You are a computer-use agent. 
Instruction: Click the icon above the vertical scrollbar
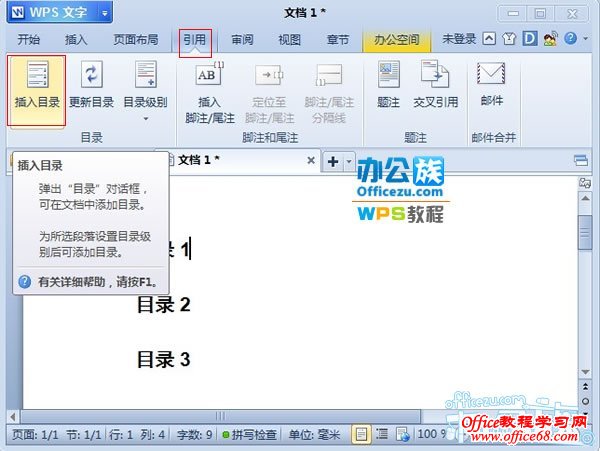tap(585, 182)
